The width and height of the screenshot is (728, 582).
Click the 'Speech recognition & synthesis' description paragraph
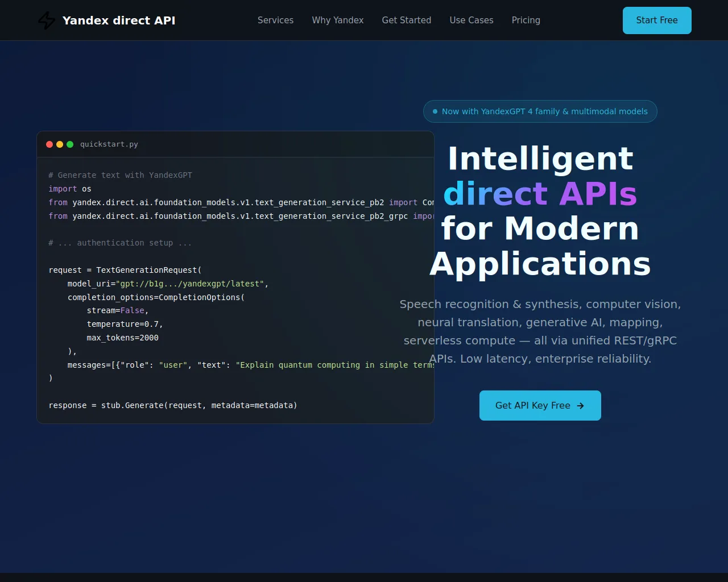[x=540, y=331]
